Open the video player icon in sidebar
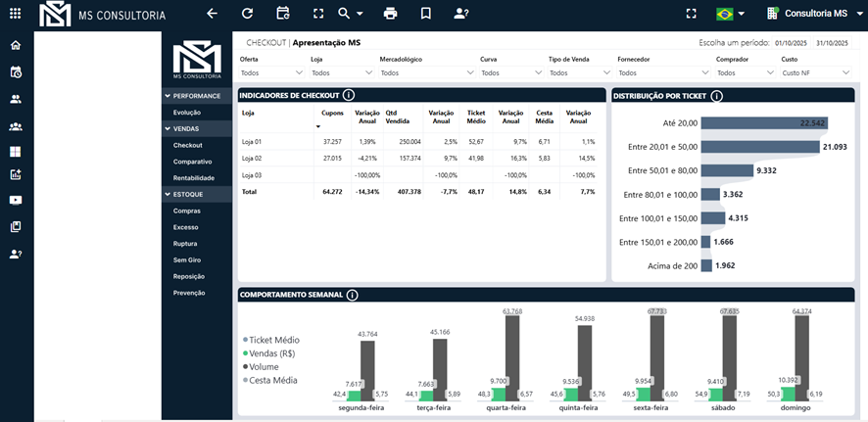The width and height of the screenshot is (868, 422). [x=16, y=201]
